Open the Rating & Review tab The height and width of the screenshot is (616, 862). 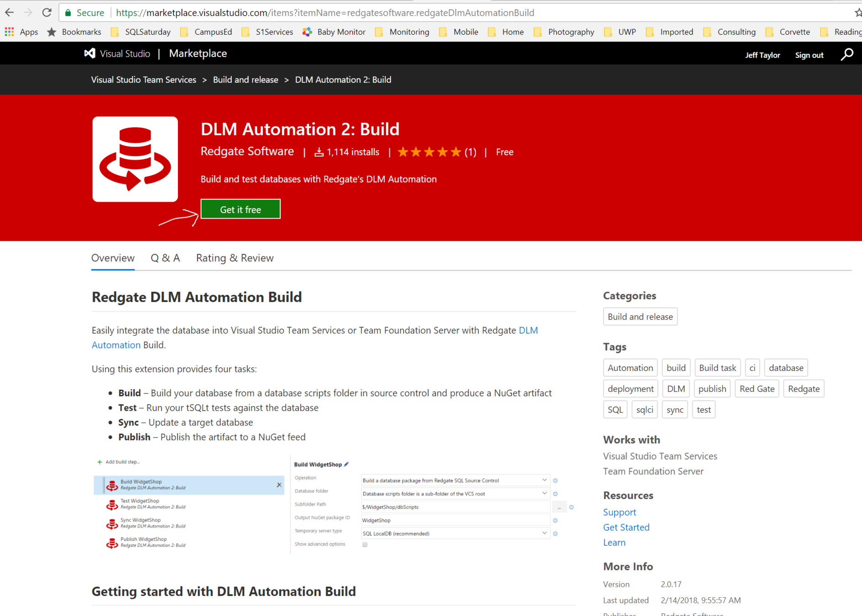point(235,258)
